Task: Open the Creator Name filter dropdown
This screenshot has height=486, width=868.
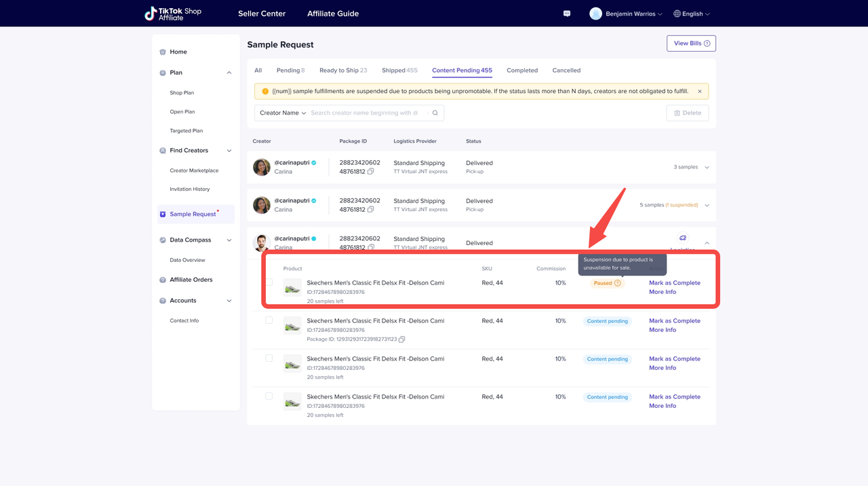Action: pos(283,113)
